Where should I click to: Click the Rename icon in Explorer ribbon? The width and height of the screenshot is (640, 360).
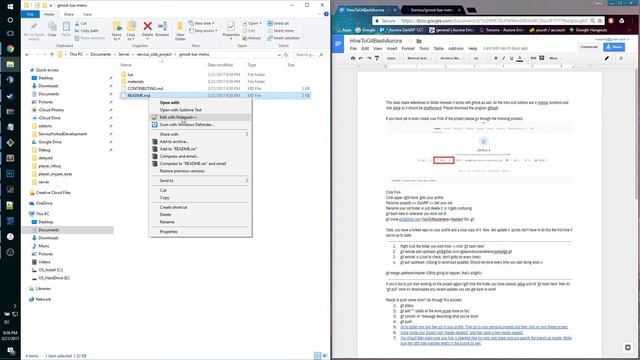(x=162, y=27)
